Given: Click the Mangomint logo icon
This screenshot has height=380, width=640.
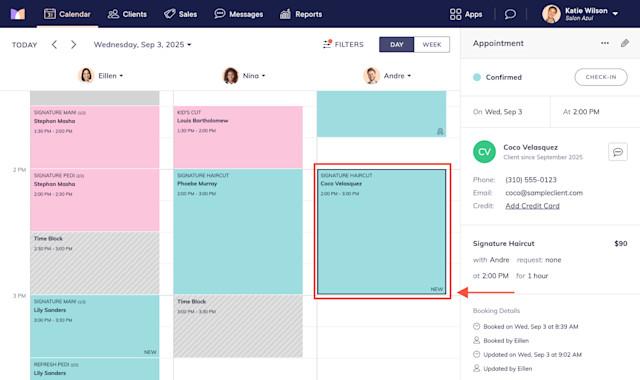Looking at the screenshot, I should 18,14.
